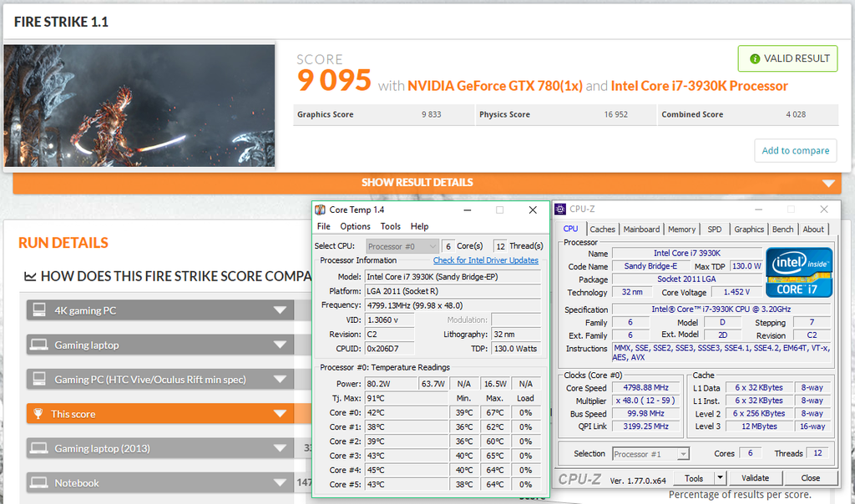Click the QPI Link value '3199.25 MHz'

point(645,426)
